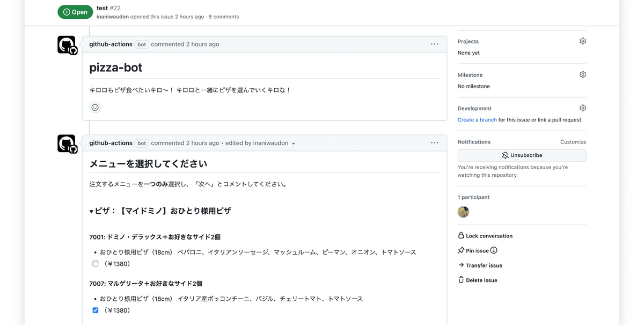The width and height of the screenshot is (644, 325).
Task: Click Customize notifications link
Action: tap(573, 142)
